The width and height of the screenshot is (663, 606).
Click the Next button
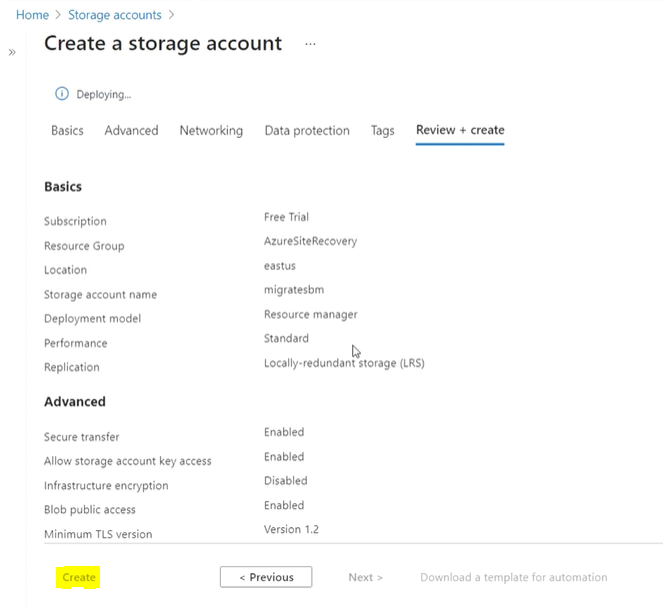coord(365,577)
